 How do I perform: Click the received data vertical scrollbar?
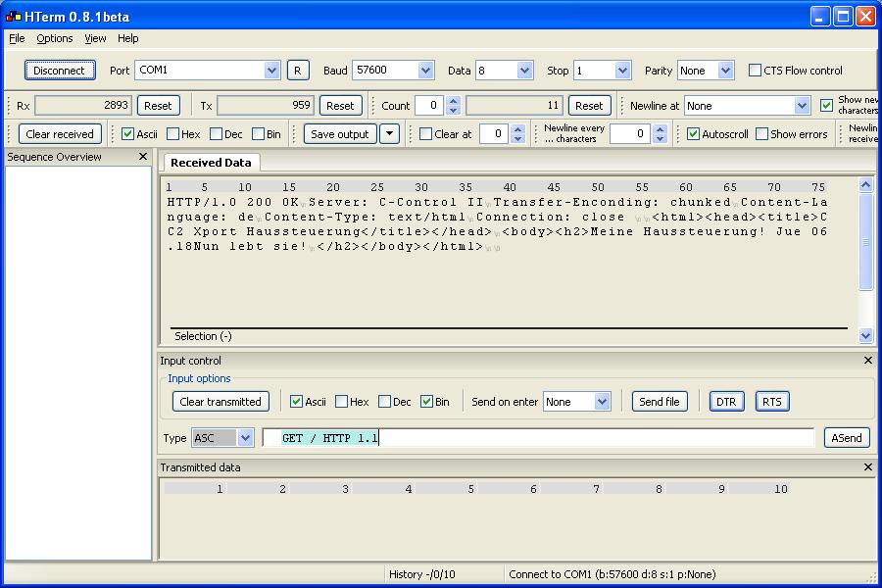coord(865,255)
